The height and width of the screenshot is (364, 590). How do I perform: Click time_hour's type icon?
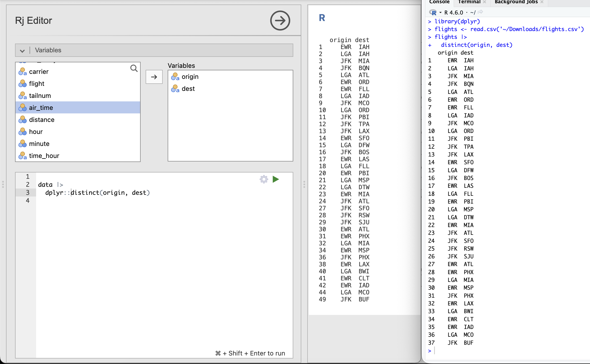23,156
